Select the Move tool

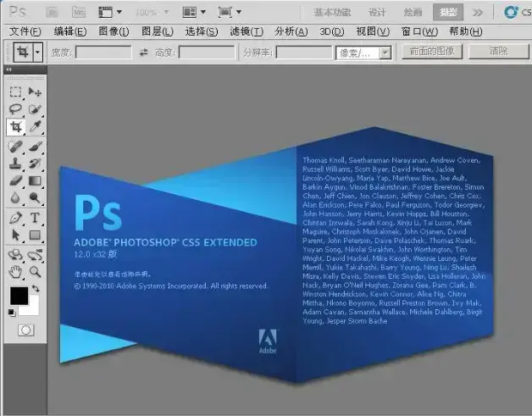(x=35, y=92)
